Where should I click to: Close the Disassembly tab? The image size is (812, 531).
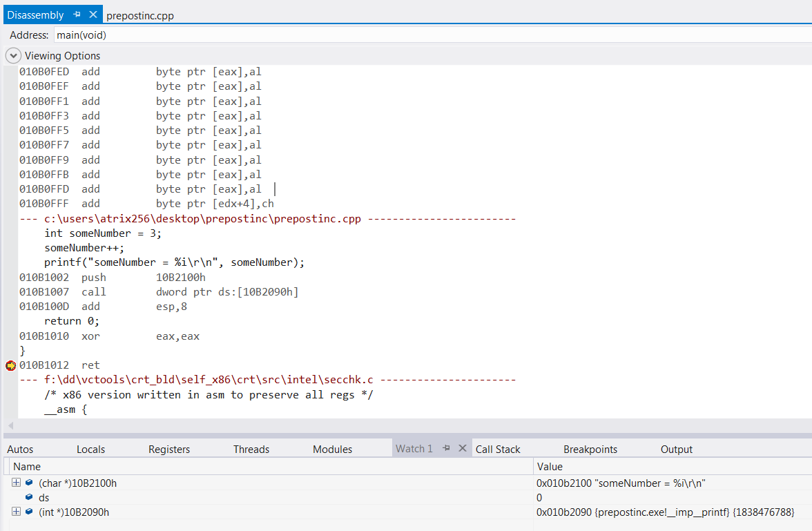pos(93,15)
